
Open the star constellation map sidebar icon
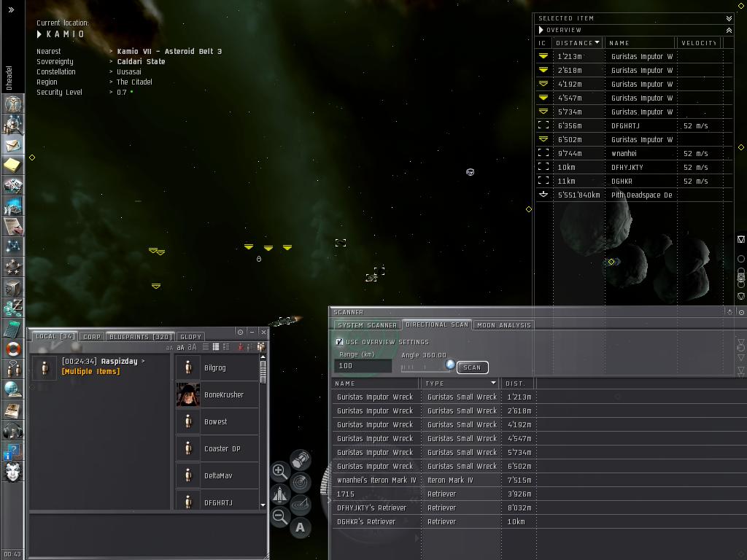pyautogui.click(x=13, y=246)
